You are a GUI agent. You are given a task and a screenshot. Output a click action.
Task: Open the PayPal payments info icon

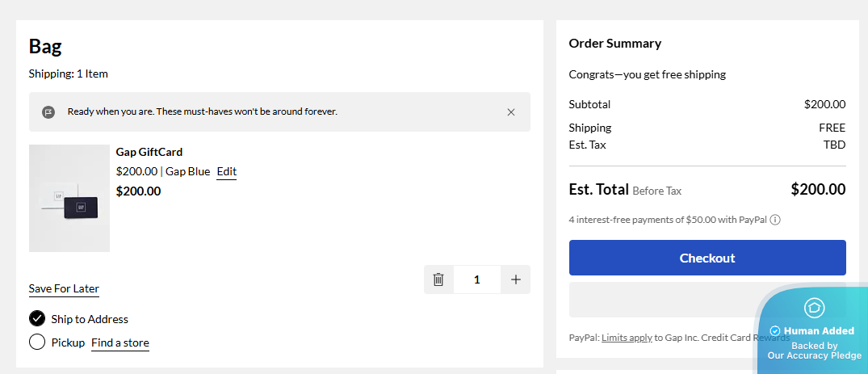[775, 220]
